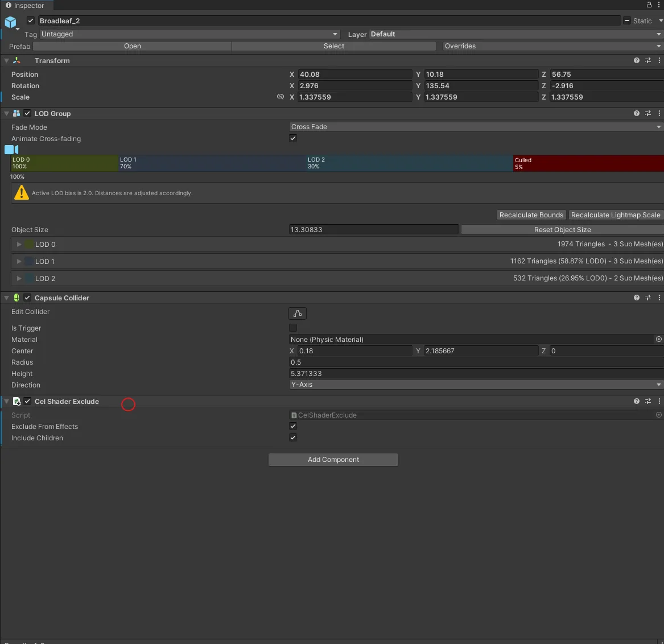
Task: Expand the LOD 2 renderers foldout
Action: [19, 278]
